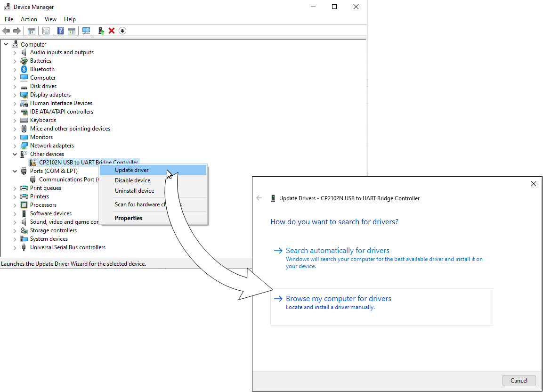Maximize the Device Manager window
The image size is (543, 392).
[x=334, y=7]
